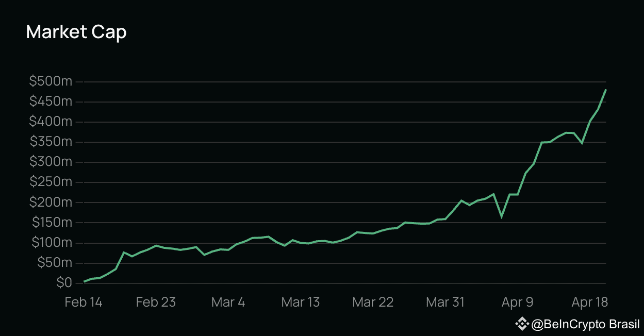The width and height of the screenshot is (644, 336).
Task: Click the Mar 4 date label
Action: (x=228, y=303)
